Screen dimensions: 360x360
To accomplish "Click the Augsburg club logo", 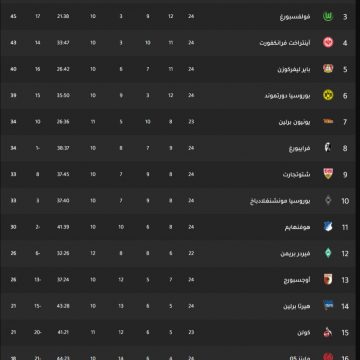I will (328, 279).
